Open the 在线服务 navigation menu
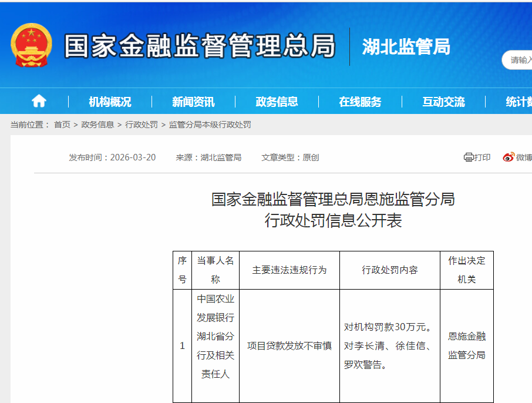Screen dimensions: 532x403 [x=359, y=100]
